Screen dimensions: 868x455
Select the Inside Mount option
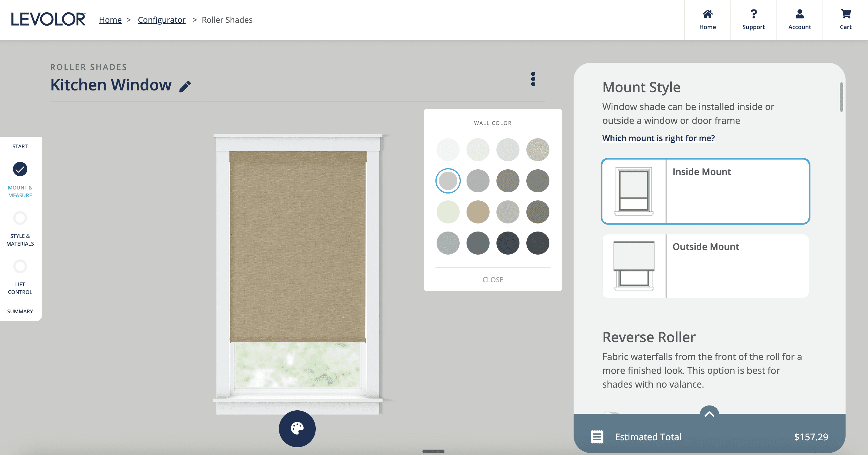click(x=706, y=191)
